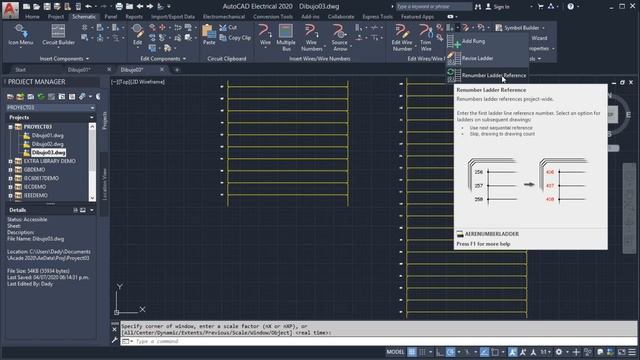
Task: Expand the IEEEDEMO project node
Action: (x=10, y=196)
